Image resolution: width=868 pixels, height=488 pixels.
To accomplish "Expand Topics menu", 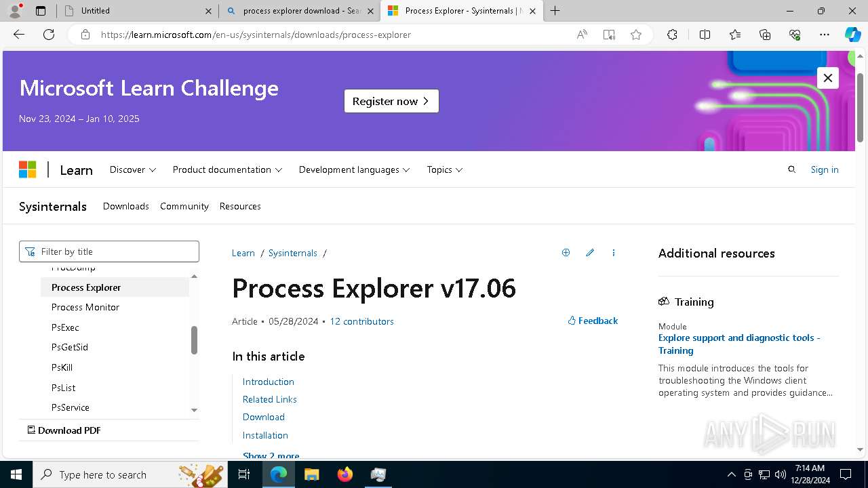I will (x=445, y=169).
